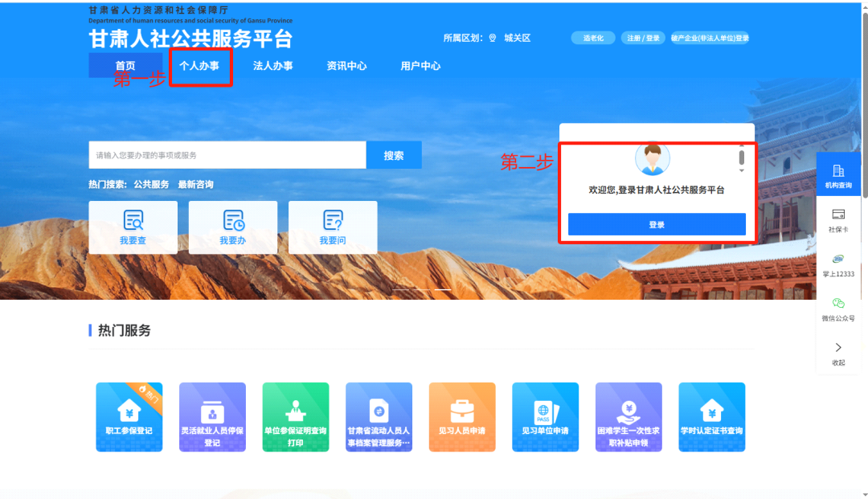868x499 pixels.
Task: Open the 我要问 inquiry icon card
Action: [x=333, y=227]
